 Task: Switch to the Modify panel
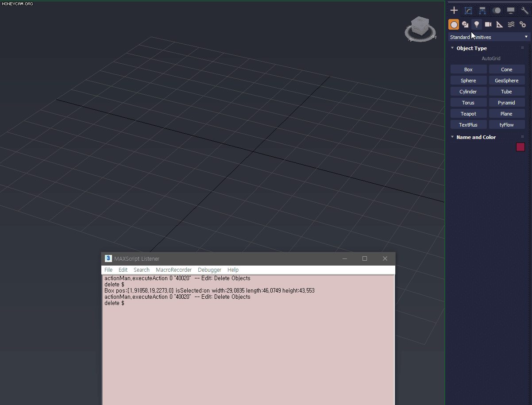tap(468, 10)
